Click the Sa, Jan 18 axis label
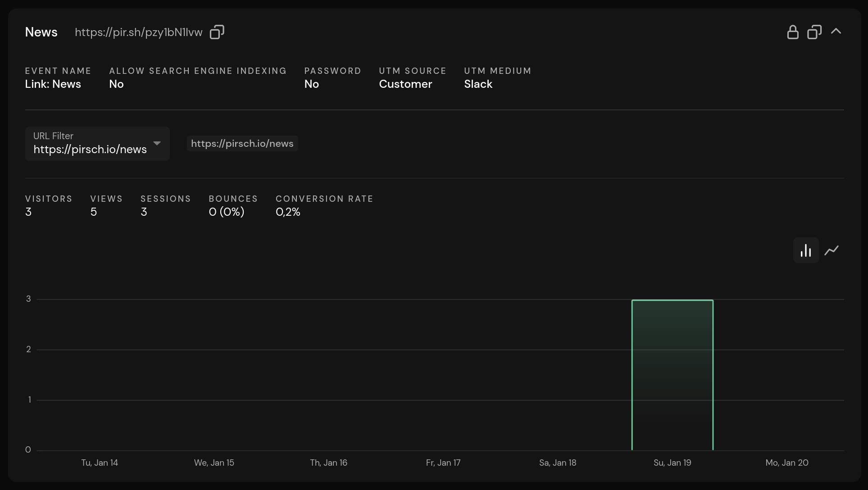The height and width of the screenshot is (490, 868). point(558,463)
